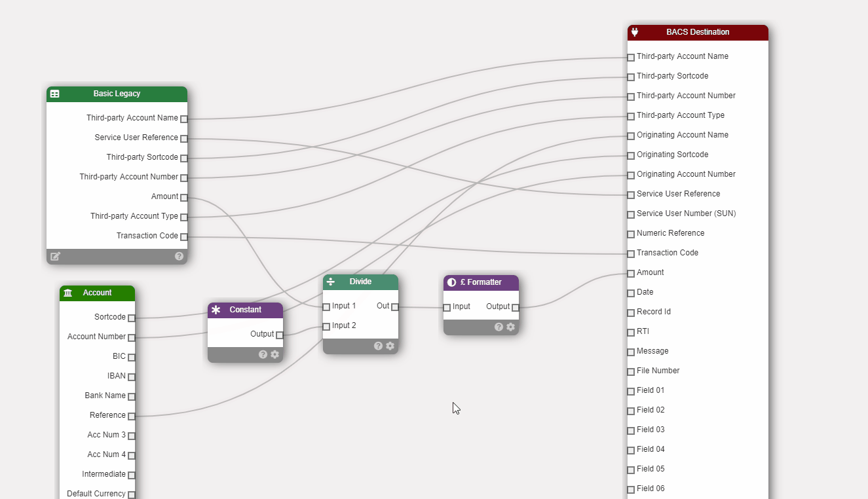Click the division icon on Divide node

pyautogui.click(x=331, y=282)
